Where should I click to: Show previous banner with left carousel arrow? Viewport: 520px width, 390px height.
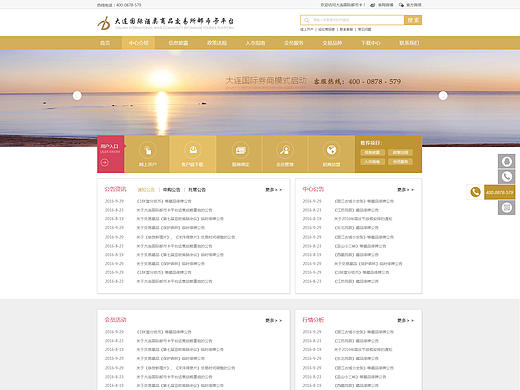pyautogui.click(x=77, y=96)
